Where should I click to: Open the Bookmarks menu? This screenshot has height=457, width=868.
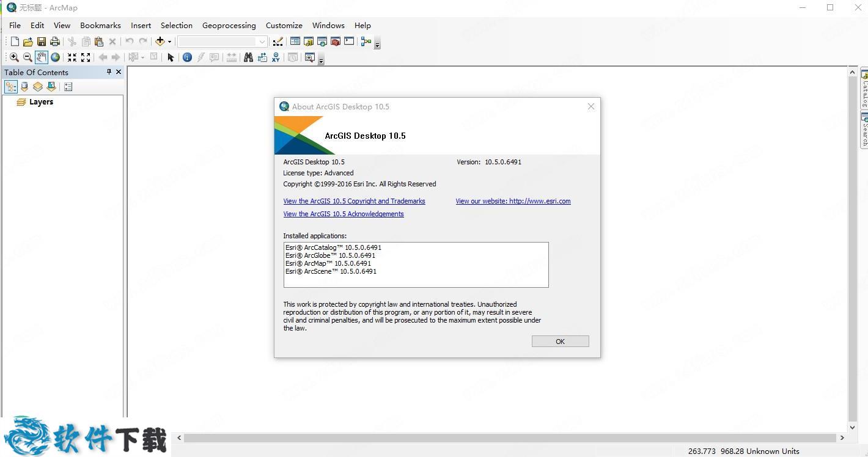100,25
